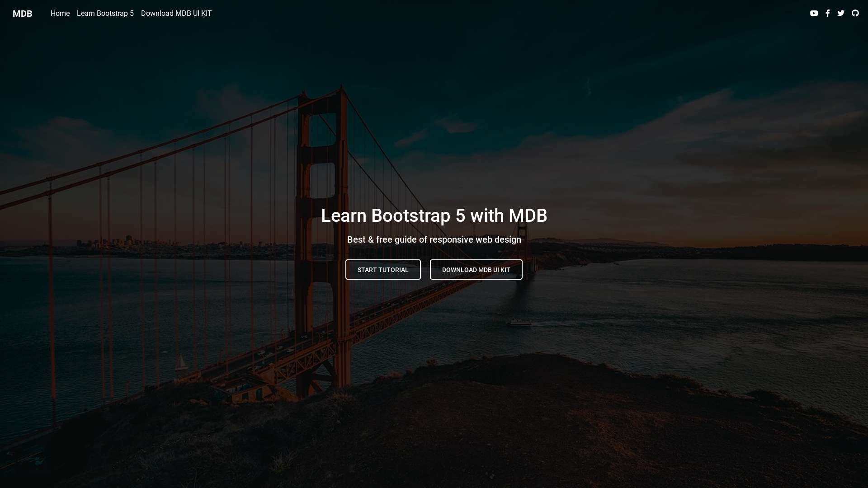Visit the GitHub icon link

(x=855, y=14)
